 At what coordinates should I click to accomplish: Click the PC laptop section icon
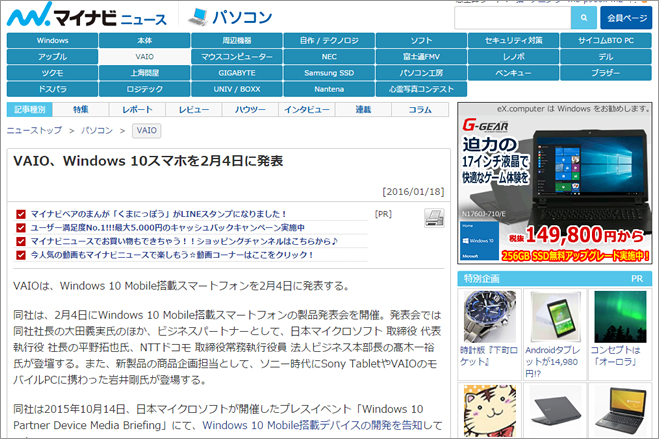[x=198, y=17]
